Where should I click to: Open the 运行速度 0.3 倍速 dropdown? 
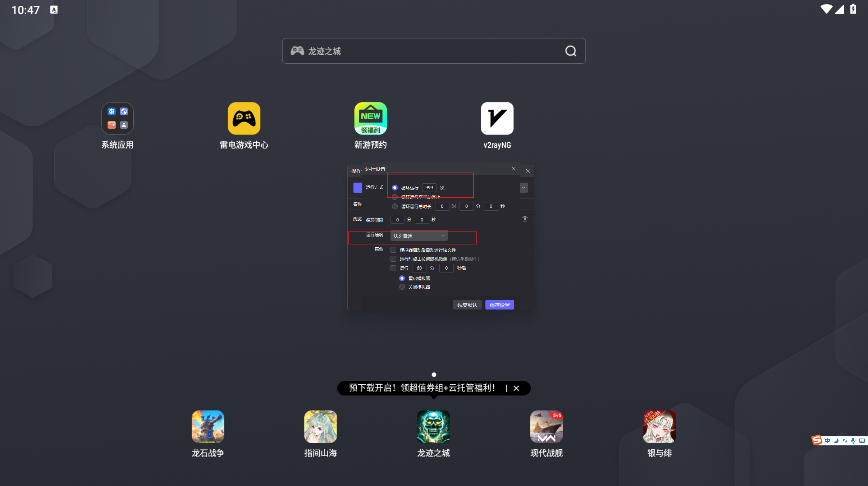coord(419,235)
